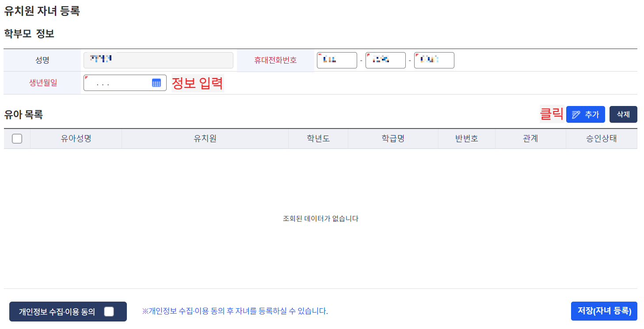Toggle the select-all checkbox in the table header
This screenshot has height=329, width=644.
coord(17,138)
